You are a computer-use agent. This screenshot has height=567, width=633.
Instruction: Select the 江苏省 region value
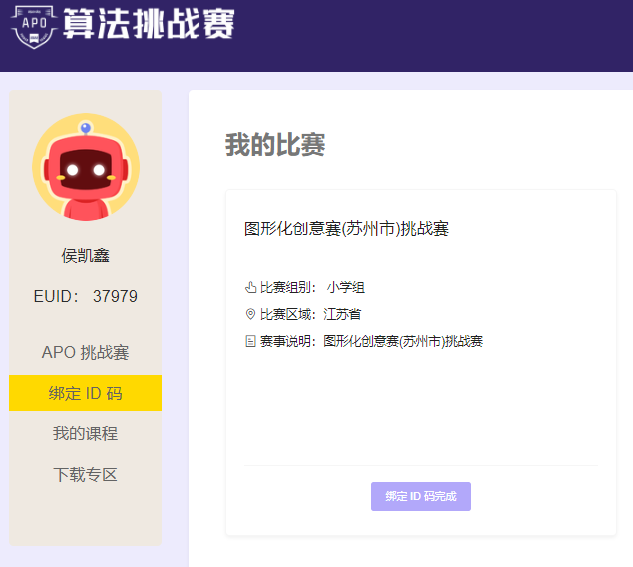click(x=342, y=315)
